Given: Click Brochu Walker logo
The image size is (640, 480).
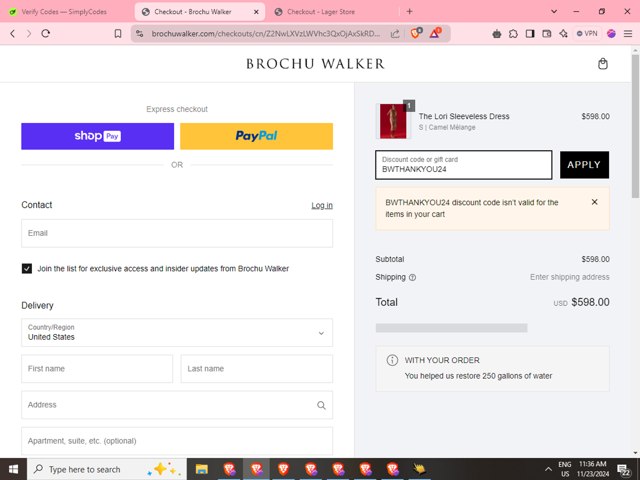Looking at the screenshot, I should tap(316, 64).
